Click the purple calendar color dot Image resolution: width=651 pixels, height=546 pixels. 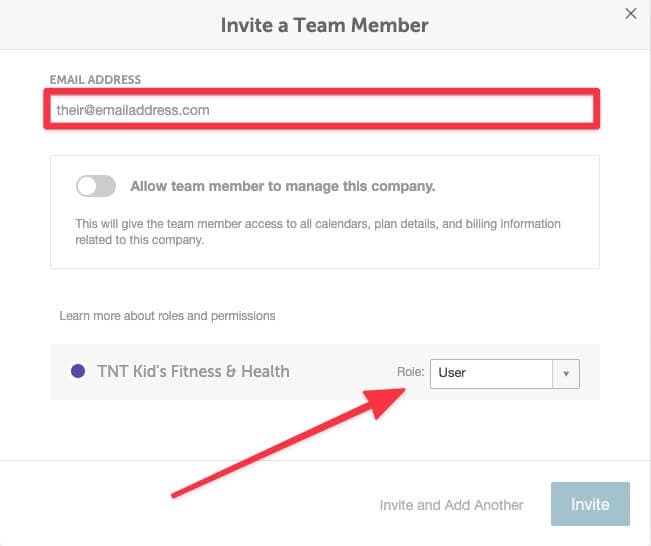78,371
